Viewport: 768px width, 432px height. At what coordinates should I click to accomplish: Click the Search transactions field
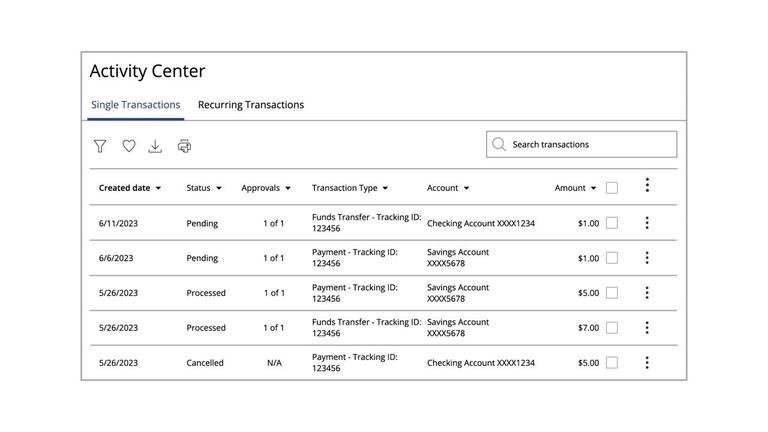pyautogui.click(x=581, y=144)
